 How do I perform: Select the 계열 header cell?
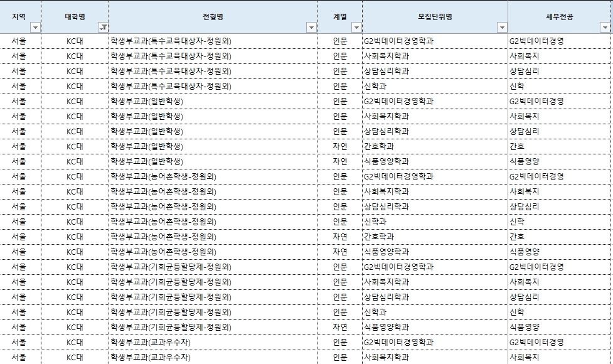339,17
